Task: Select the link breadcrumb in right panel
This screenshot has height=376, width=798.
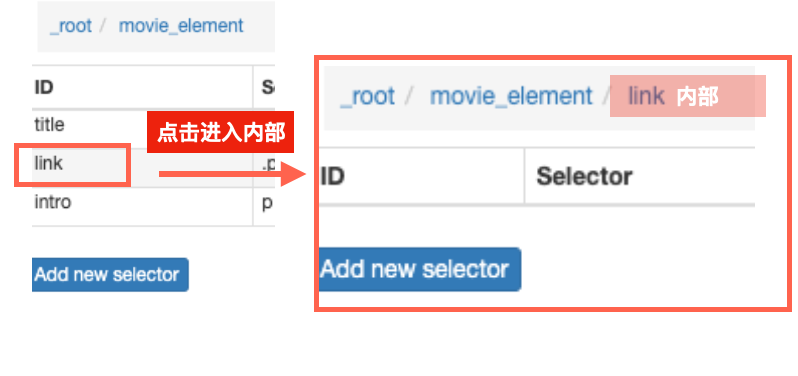Action: (x=646, y=96)
